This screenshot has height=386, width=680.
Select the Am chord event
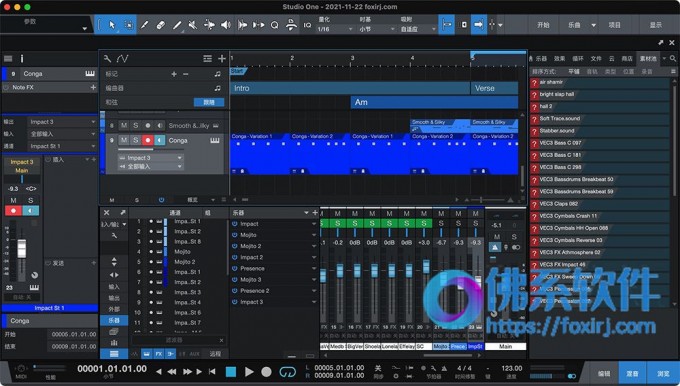pyautogui.click(x=434, y=102)
